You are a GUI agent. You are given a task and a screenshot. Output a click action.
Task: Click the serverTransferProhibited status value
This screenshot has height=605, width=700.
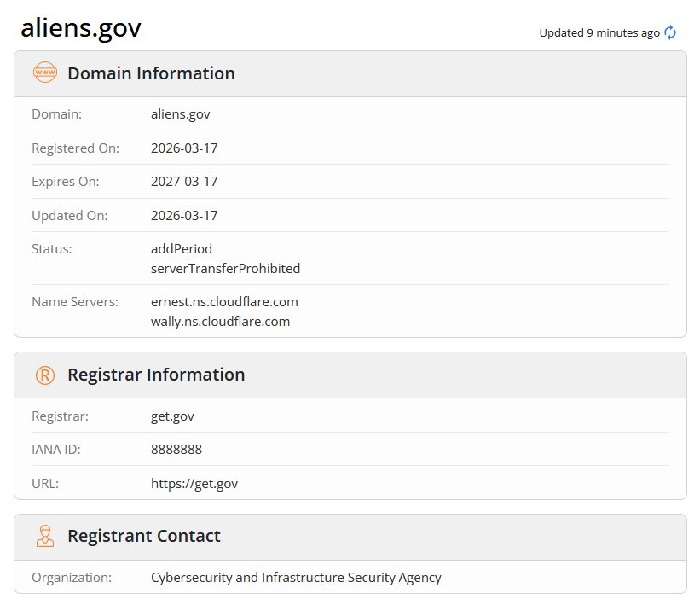click(225, 268)
